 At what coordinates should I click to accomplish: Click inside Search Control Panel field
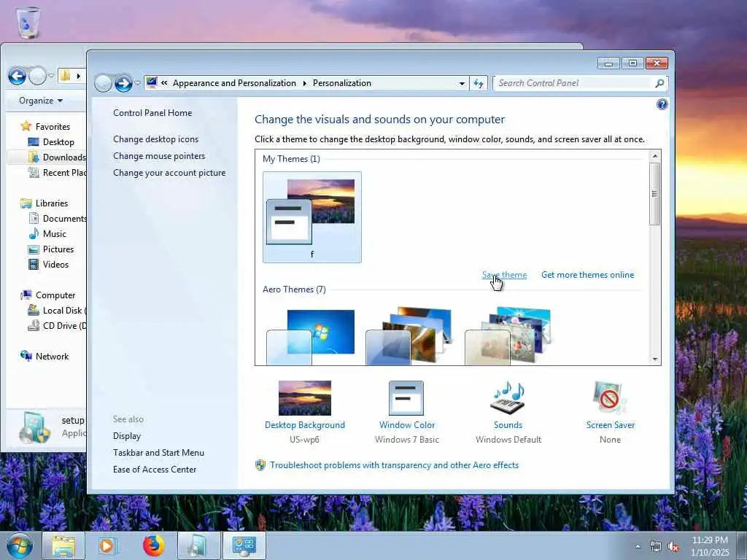click(x=573, y=83)
